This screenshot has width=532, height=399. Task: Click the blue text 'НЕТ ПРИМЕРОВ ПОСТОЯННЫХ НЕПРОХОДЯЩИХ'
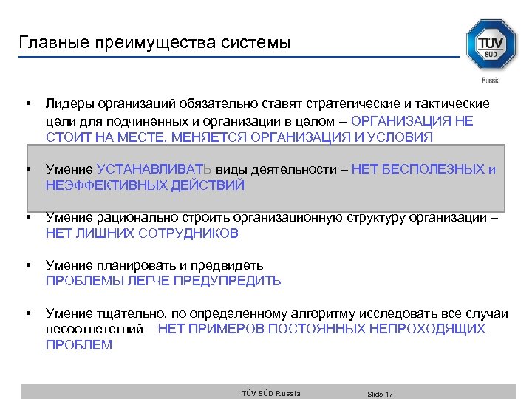pos(321,329)
